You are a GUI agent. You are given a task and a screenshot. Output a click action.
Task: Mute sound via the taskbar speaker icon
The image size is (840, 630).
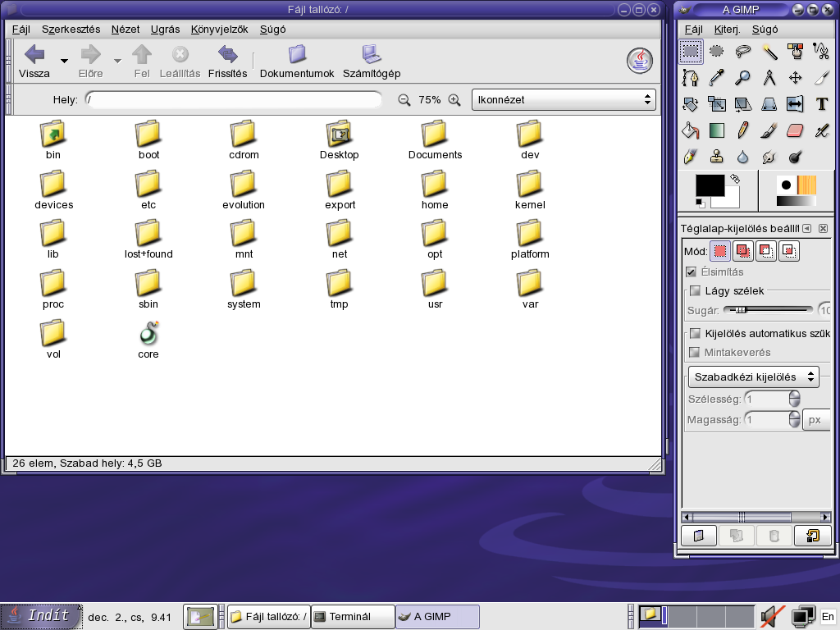tap(772, 616)
